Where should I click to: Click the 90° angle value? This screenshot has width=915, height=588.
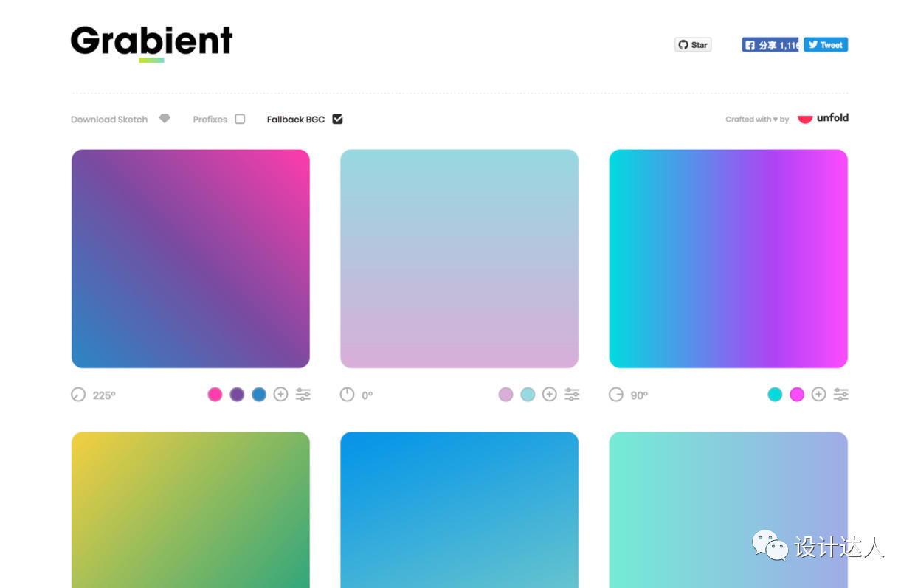(x=639, y=395)
